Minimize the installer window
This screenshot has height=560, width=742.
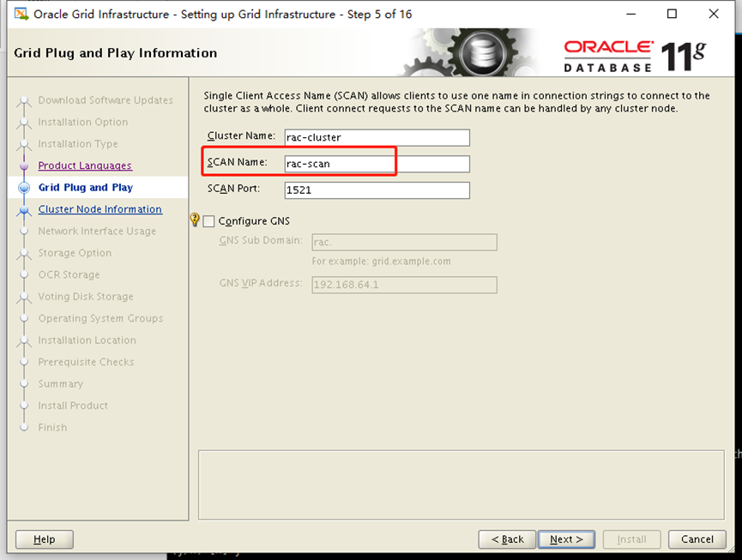(x=630, y=14)
